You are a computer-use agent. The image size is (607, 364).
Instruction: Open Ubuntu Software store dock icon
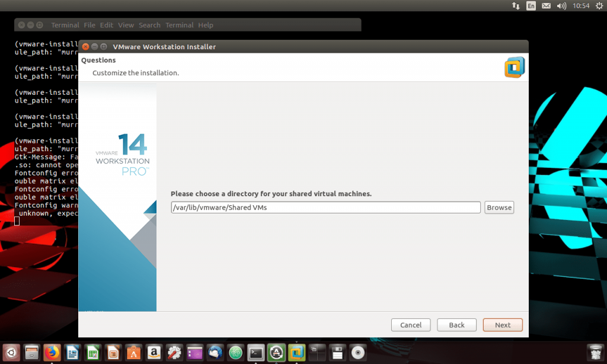pyautogui.click(x=133, y=353)
